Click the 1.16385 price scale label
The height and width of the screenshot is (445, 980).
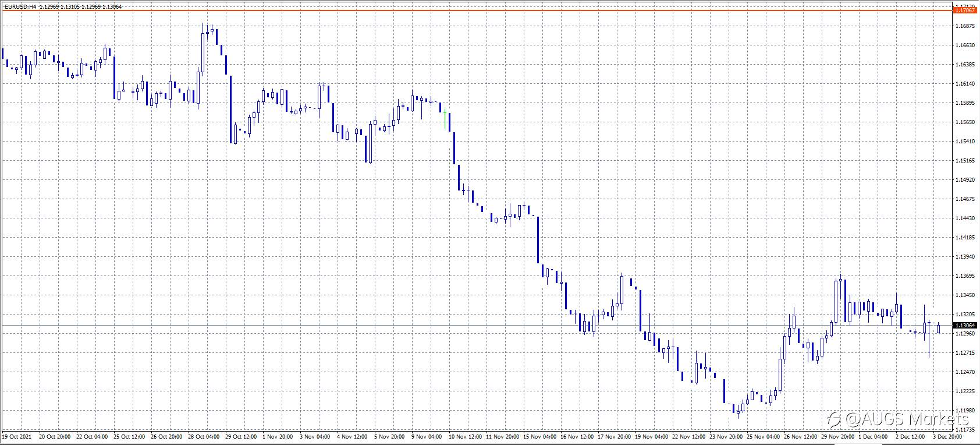coord(964,65)
